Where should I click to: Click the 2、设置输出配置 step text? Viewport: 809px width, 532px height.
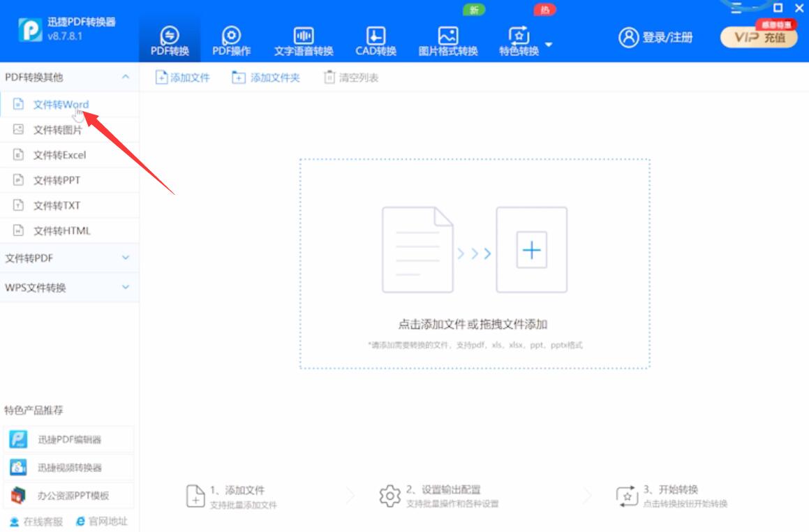click(x=443, y=489)
